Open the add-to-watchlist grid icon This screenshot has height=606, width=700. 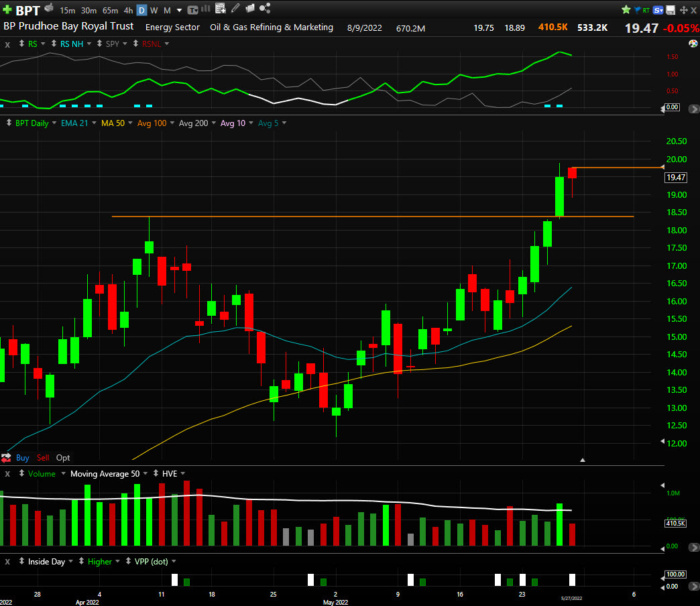(x=221, y=8)
